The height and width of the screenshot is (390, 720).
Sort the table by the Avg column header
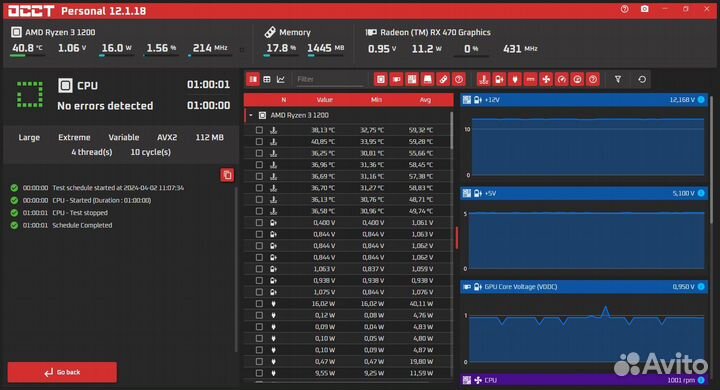click(x=425, y=100)
